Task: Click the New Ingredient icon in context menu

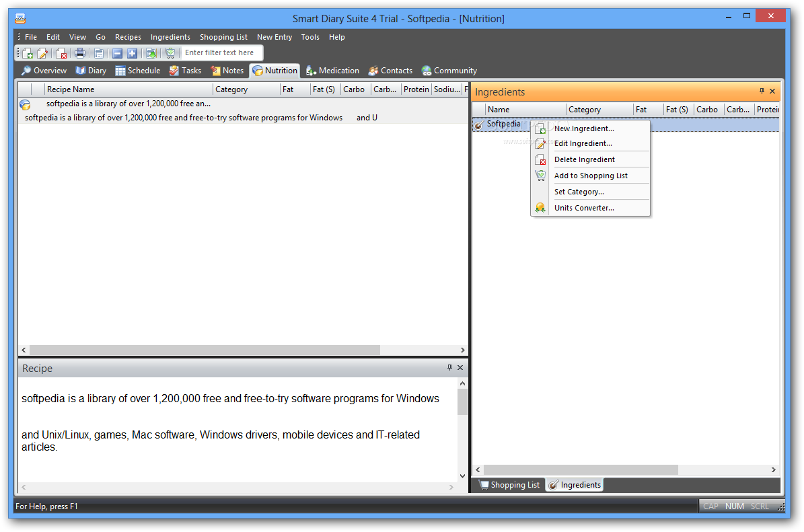Action: [x=540, y=128]
